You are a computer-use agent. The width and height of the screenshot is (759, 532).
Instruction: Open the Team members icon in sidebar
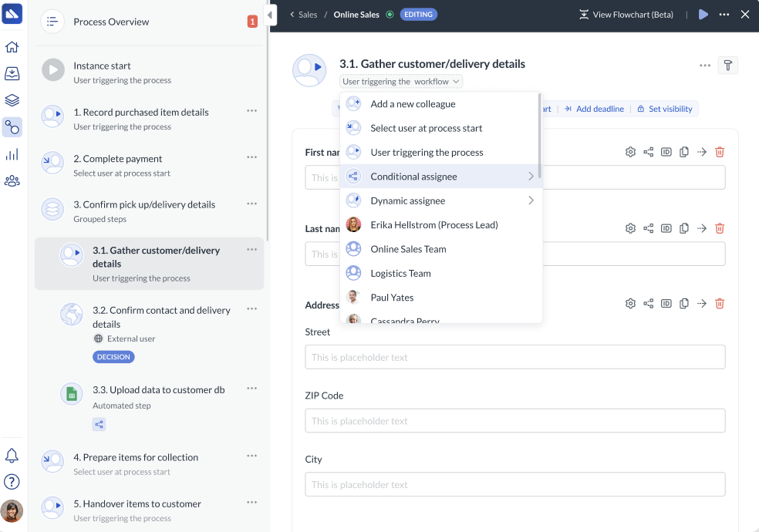tap(12, 181)
